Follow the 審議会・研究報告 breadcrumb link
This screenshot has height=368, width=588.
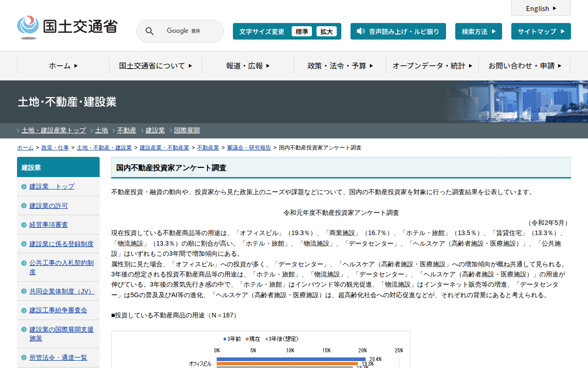pos(249,148)
